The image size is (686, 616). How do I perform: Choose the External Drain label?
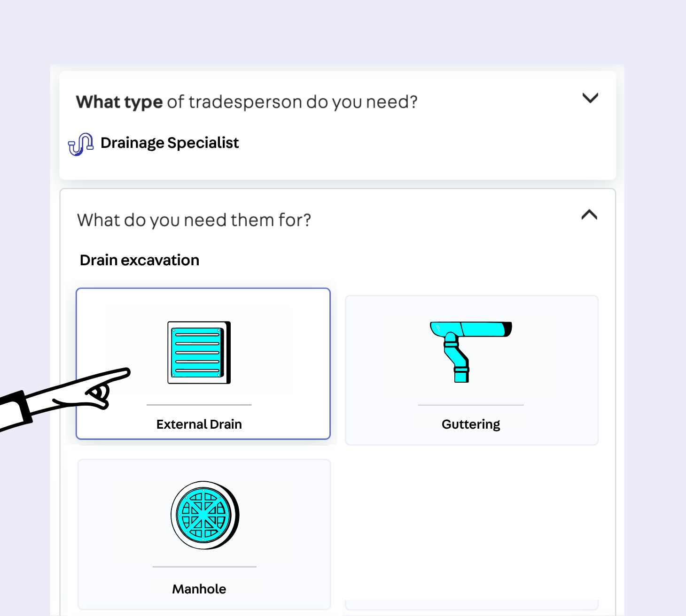[x=199, y=424]
